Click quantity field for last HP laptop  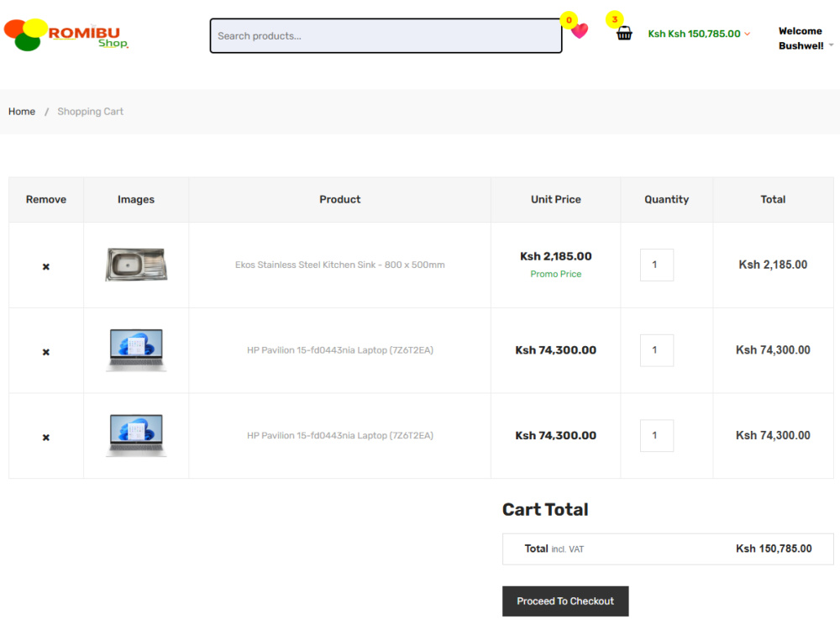click(x=657, y=435)
